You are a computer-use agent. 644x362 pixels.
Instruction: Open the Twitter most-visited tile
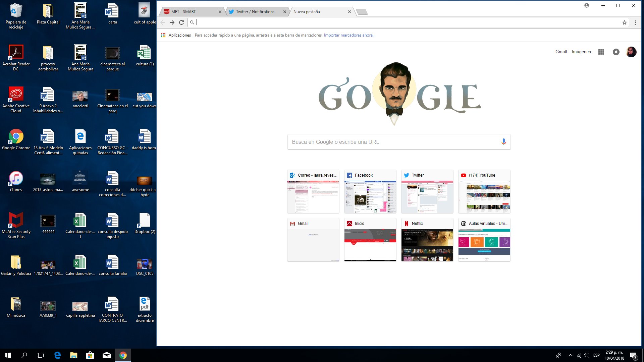[427, 191]
